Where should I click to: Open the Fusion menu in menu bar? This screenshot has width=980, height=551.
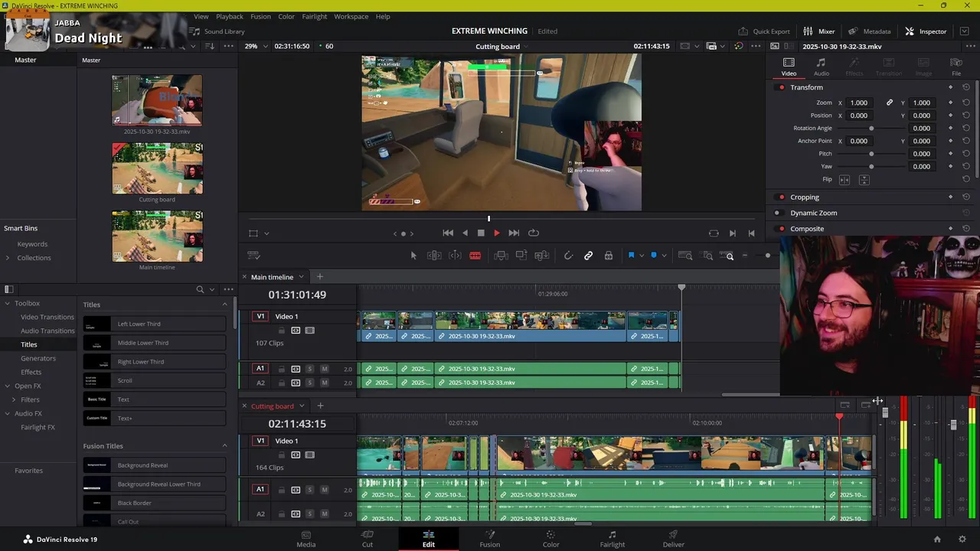coord(260,16)
